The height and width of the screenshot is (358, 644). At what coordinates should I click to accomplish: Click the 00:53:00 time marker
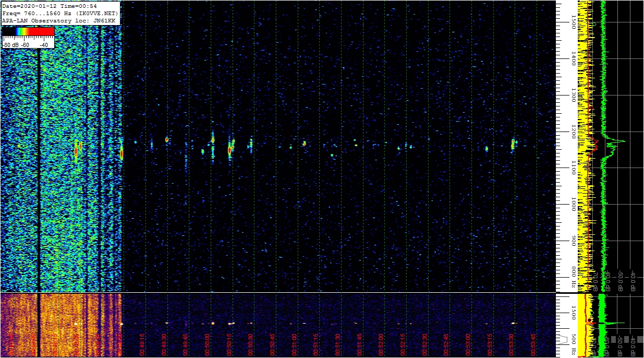(x=468, y=345)
